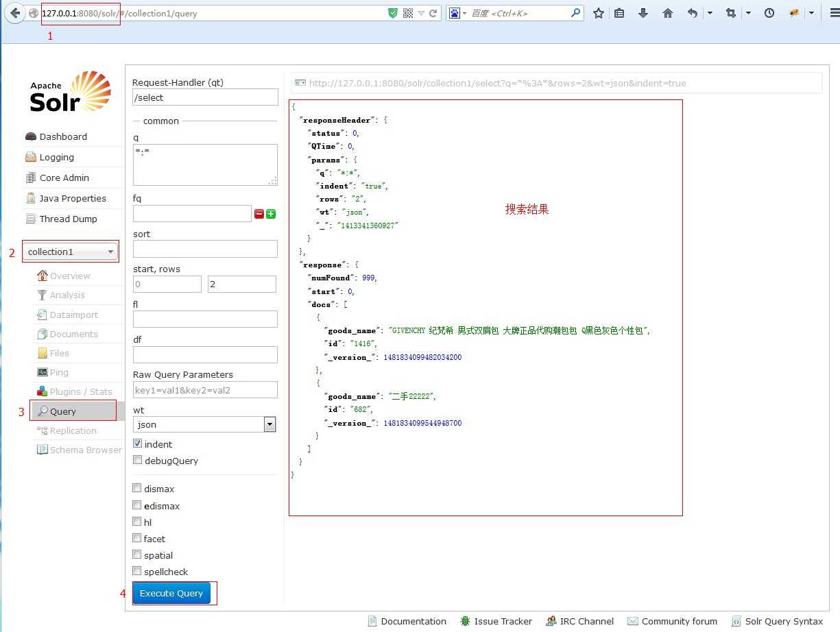Remove filter query with red minus icon
This screenshot has width=840, height=632.
[259, 214]
